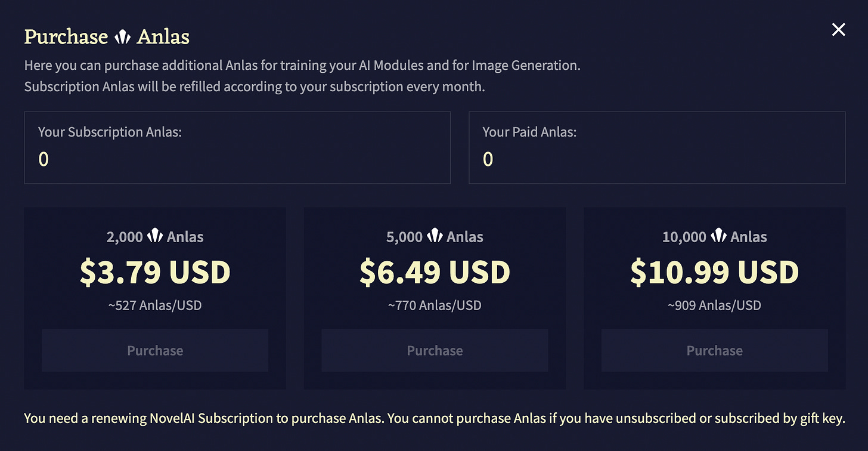Select the $10.99 USD price

tap(714, 272)
